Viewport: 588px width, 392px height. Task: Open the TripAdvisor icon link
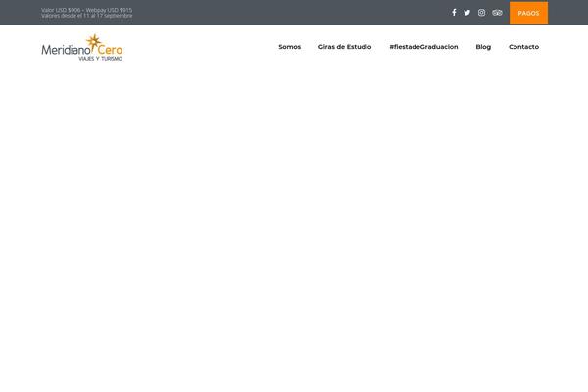(497, 13)
